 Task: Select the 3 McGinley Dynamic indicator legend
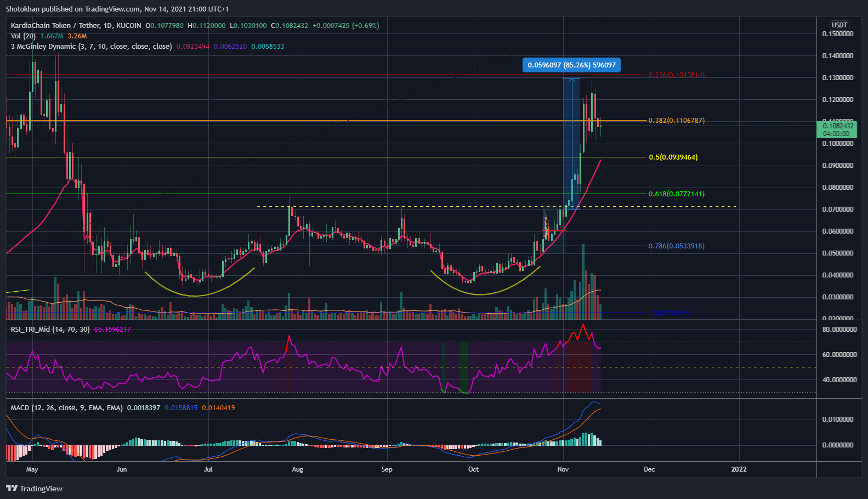pos(91,47)
